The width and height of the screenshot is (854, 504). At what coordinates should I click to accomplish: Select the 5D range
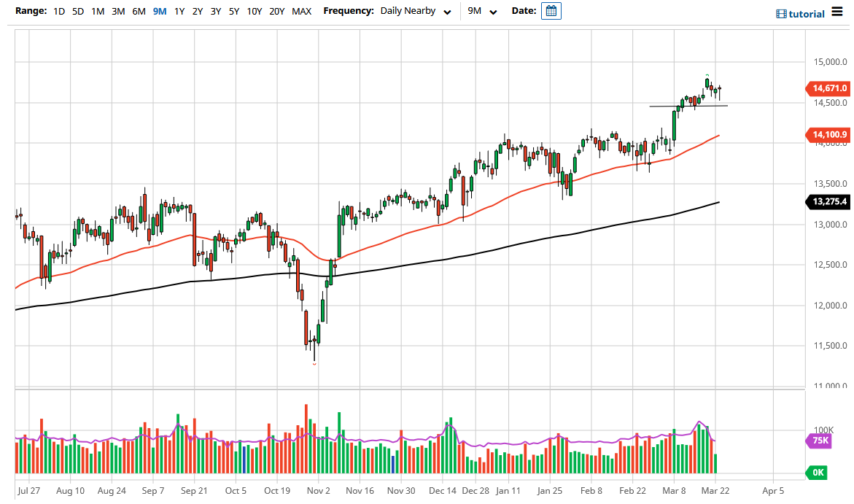coord(78,11)
